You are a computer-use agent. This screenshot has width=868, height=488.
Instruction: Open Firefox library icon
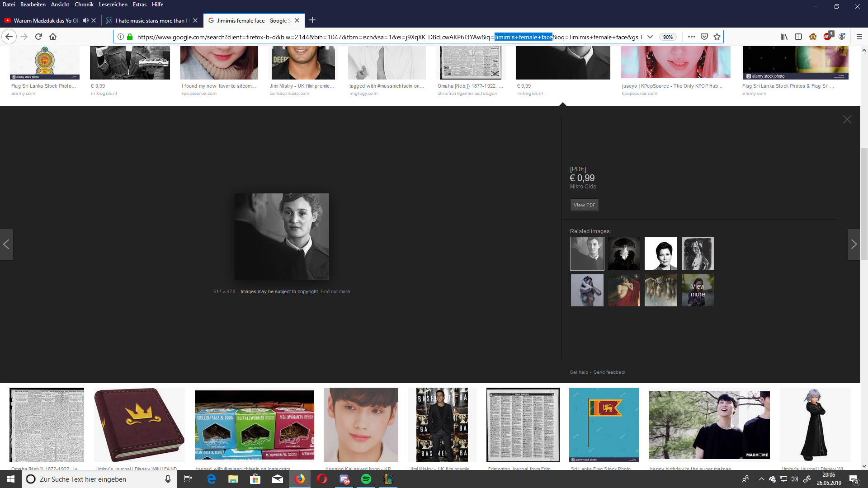[784, 37]
